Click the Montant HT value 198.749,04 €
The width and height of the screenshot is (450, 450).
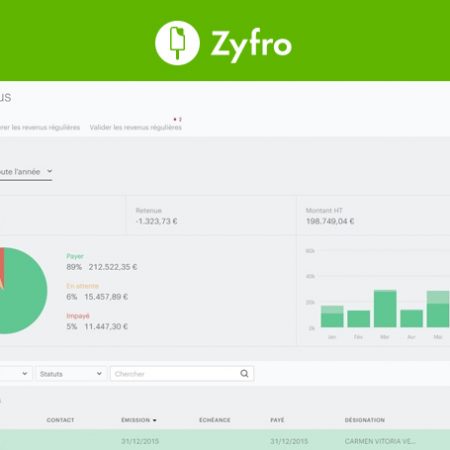[x=330, y=221]
